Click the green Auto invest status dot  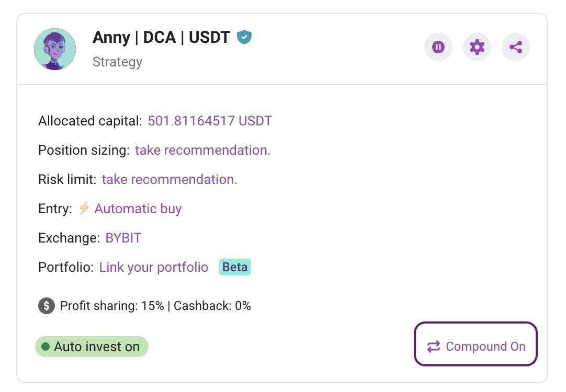tap(46, 347)
